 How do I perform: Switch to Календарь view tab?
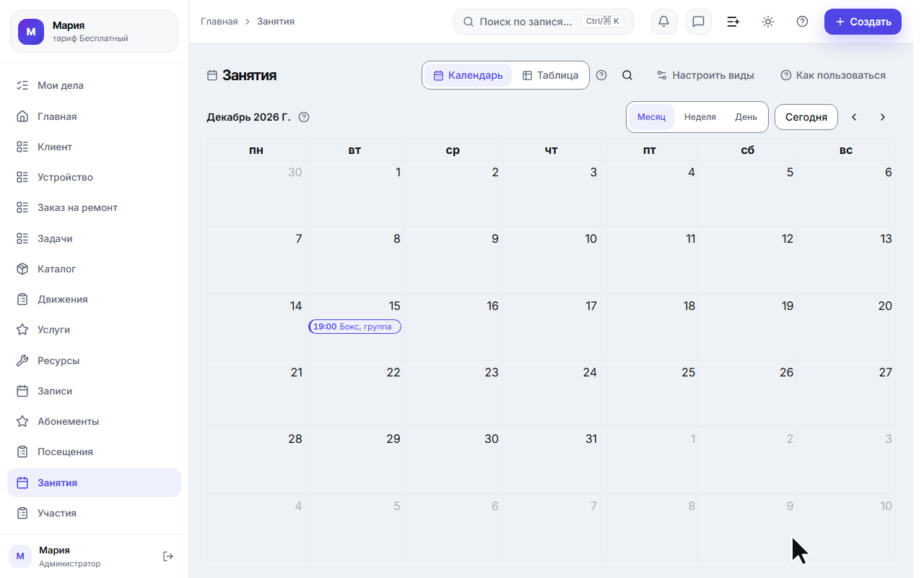pyautogui.click(x=468, y=75)
